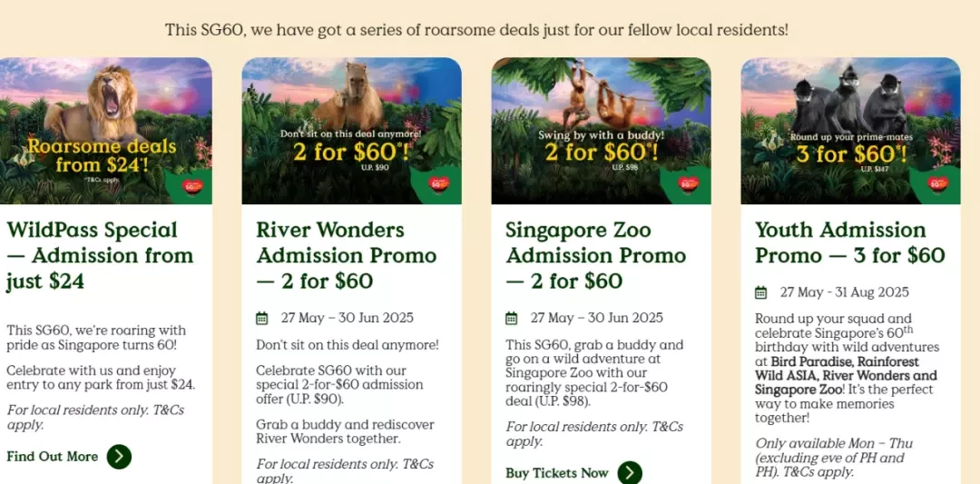Click the 27 May - 31 Aug 2025 date
The width and height of the screenshot is (980, 484).
[845, 292]
